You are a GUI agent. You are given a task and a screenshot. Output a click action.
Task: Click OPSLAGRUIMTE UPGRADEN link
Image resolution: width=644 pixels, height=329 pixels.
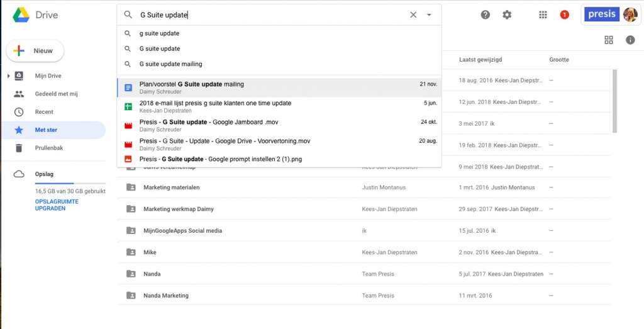(x=56, y=205)
